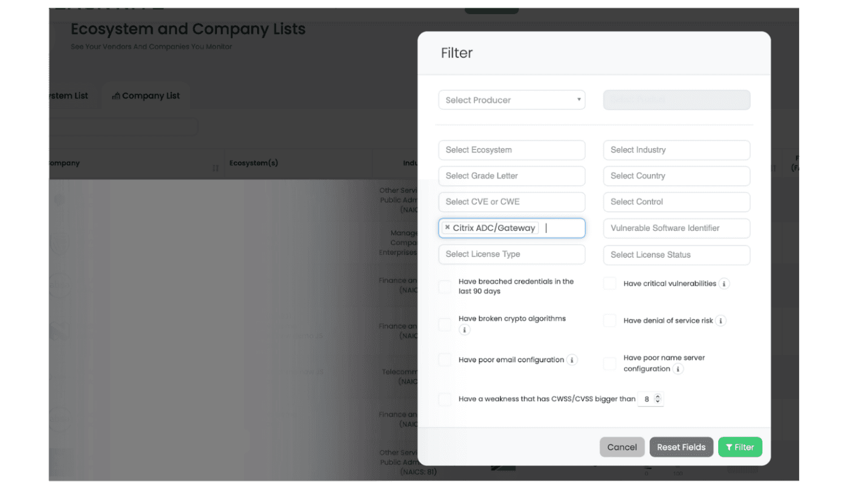
Task: Enable the CWSS/CVSS weakness filter checkbox
Action: pos(445,399)
